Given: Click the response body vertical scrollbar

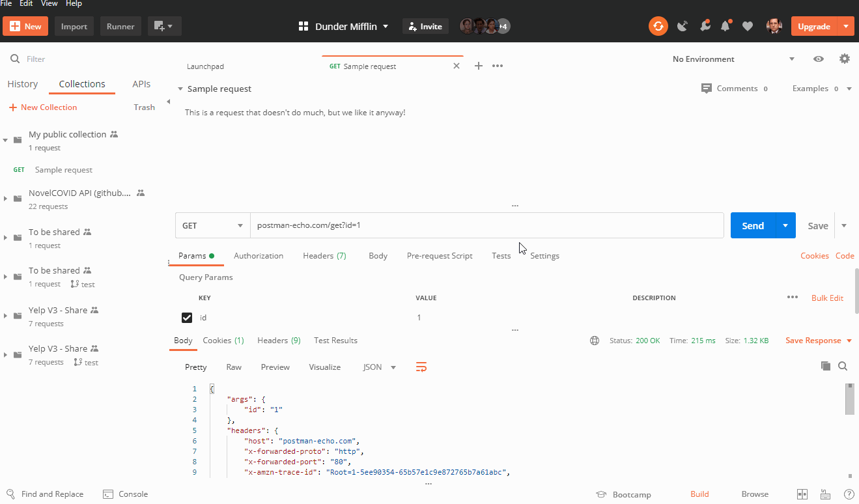Looking at the screenshot, I should (849, 399).
